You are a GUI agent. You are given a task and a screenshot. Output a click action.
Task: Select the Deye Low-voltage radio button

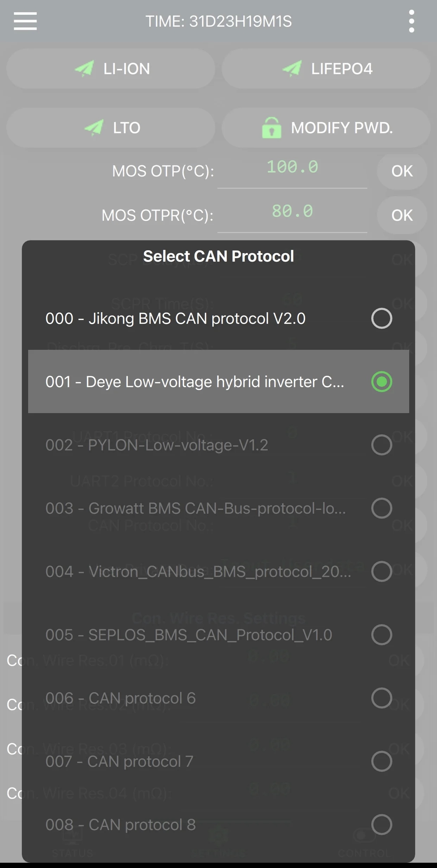coord(381,382)
